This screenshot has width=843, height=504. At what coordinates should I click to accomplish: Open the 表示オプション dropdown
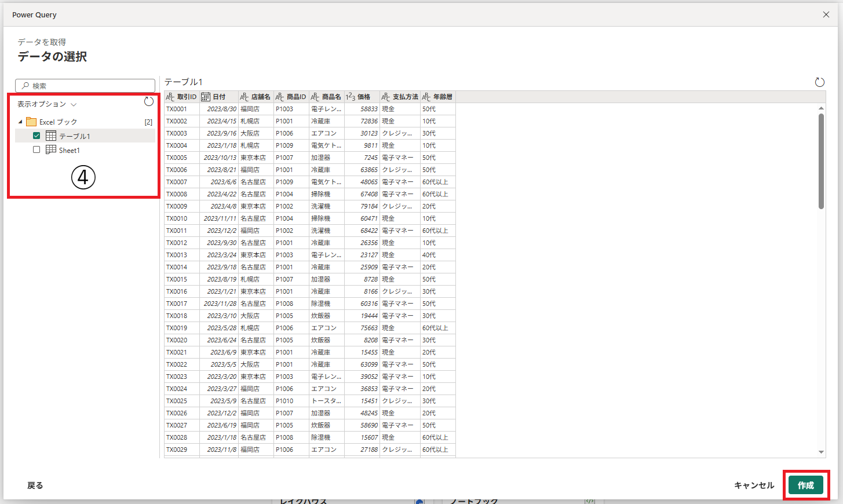[47, 104]
